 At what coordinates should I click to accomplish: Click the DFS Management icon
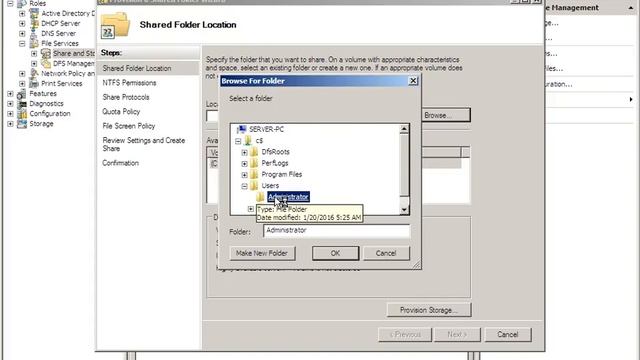[46, 63]
